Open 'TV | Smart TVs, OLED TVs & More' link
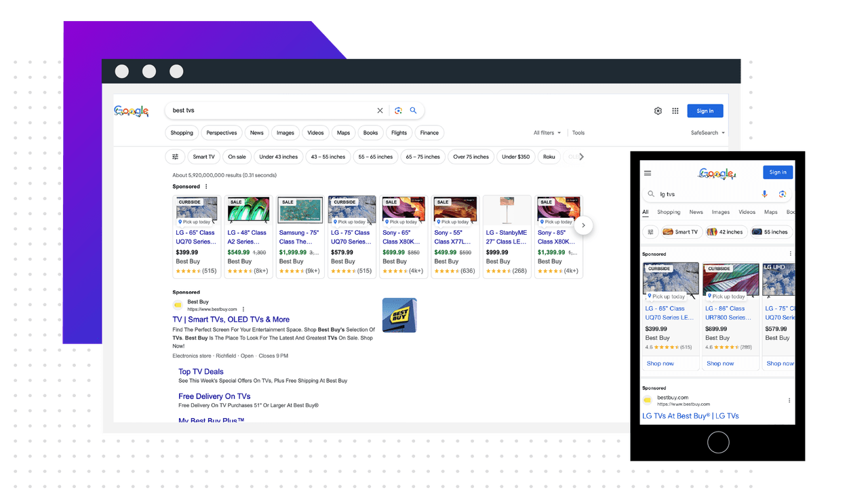 pyautogui.click(x=231, y=320)
